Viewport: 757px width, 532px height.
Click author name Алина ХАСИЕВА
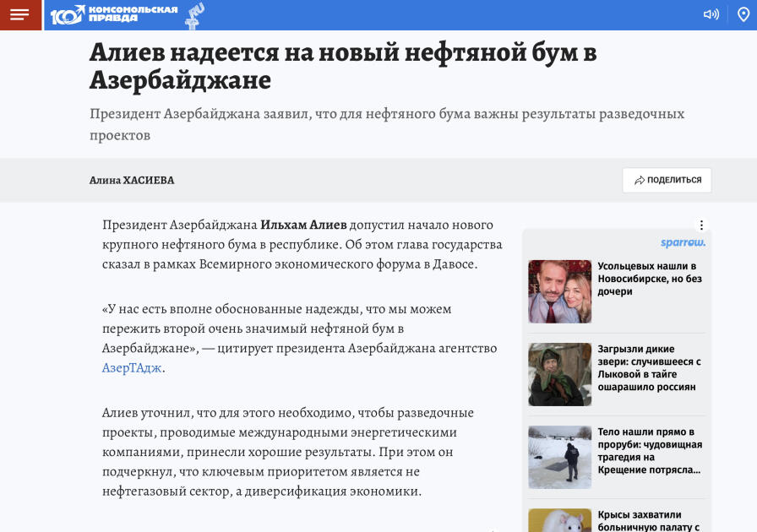coord(132,180)
